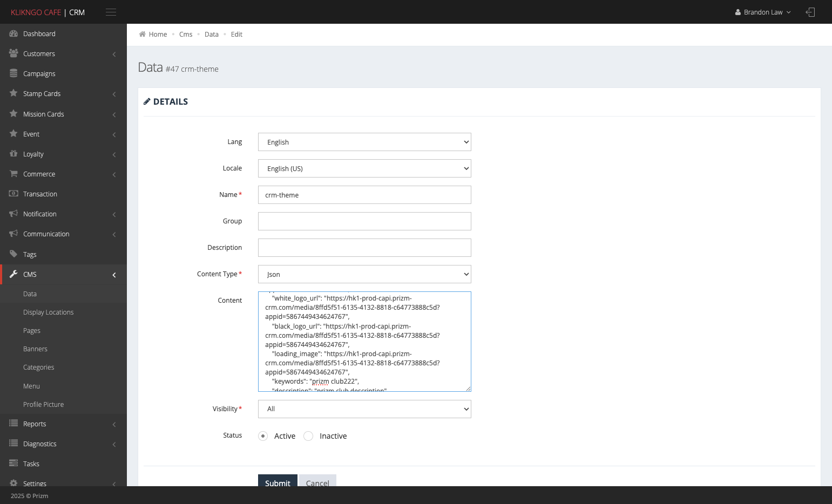Click inside the Content JSON textarea
The width and height of the screenshot is (832, 504).
(x=364, y=342)
